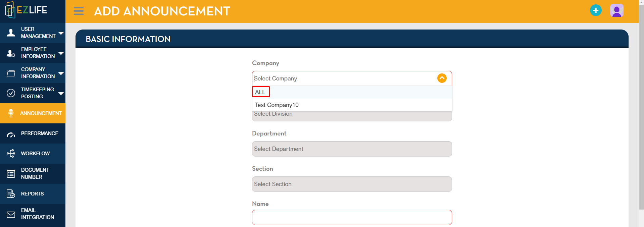Click the ADD ANNOUNCEMENT page title
The height and width of the screenshot is (227, 644).
click(x=162, y=11)
